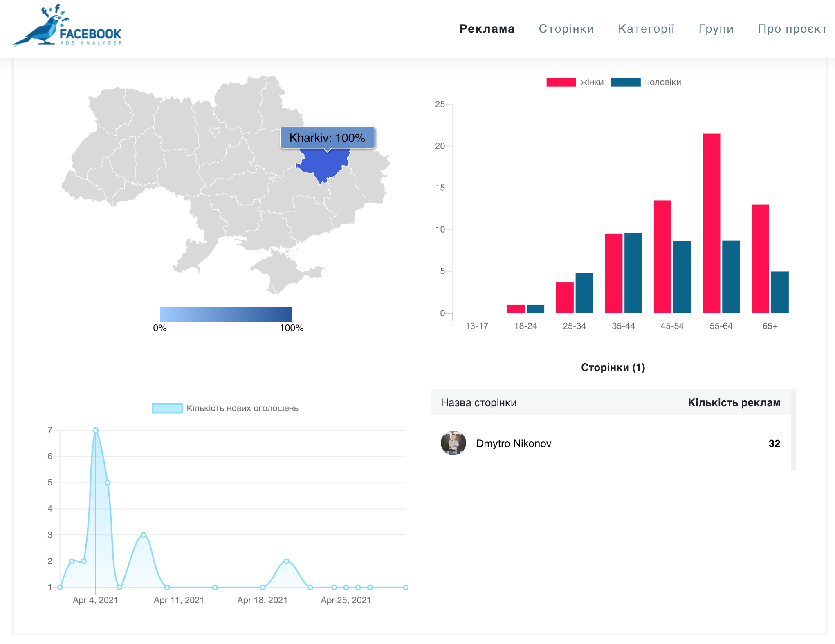
Task: Go to the Категорії section
Action: pos(646,29)
